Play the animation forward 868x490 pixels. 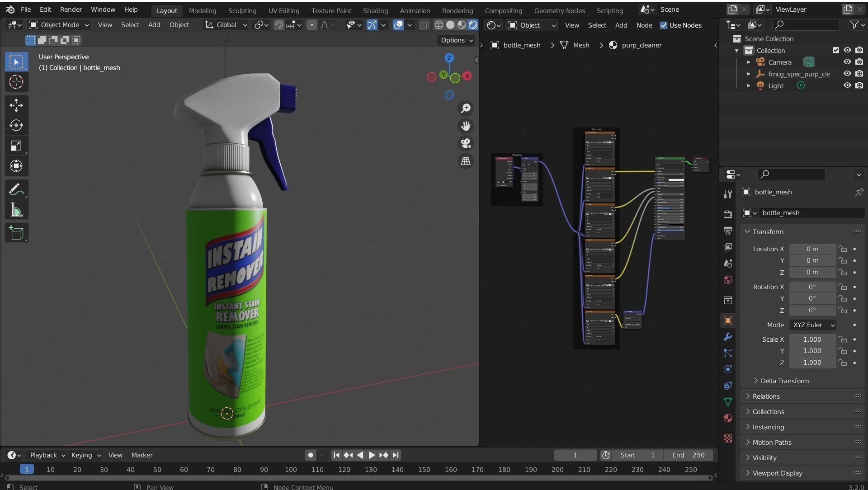[372, 455]
